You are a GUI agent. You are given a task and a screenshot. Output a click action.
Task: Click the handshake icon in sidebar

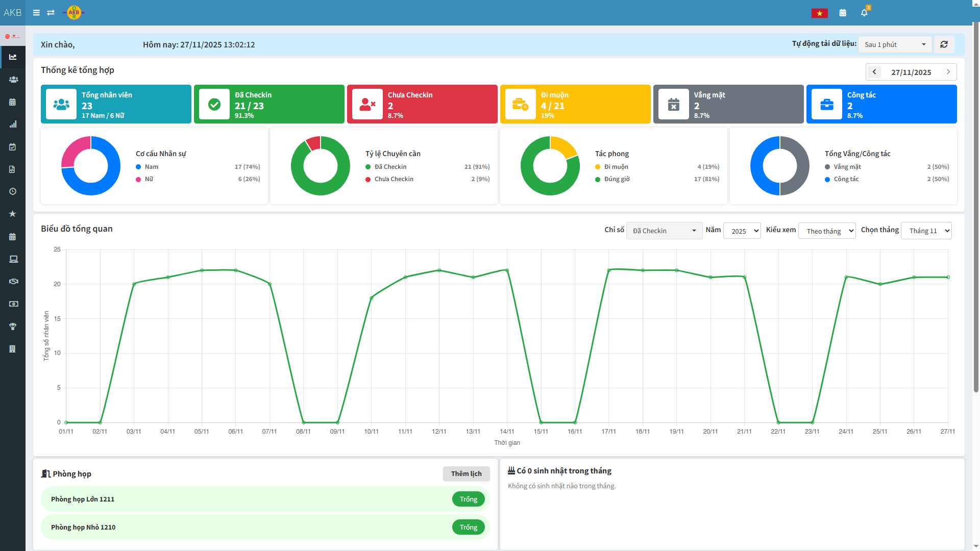[x=13, y=282]
